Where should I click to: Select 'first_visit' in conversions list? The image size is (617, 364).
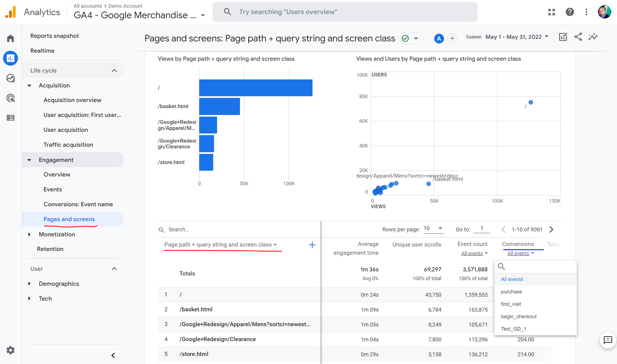pyautogui.click(x=535, y=304)
